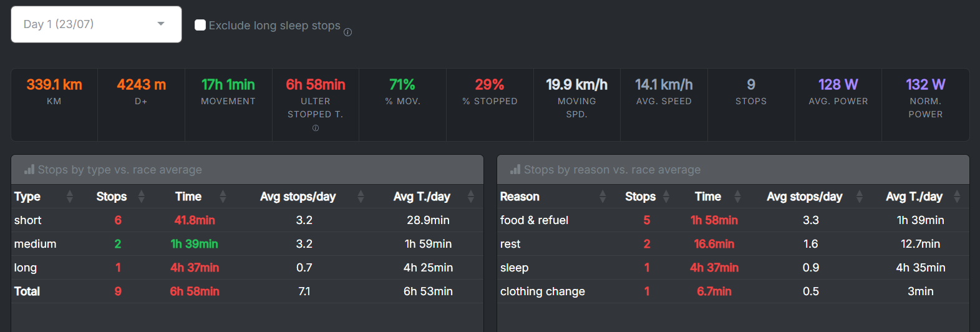The image size is (980, 332).
Task: Select the clothing change row
Action: (543, 291)
